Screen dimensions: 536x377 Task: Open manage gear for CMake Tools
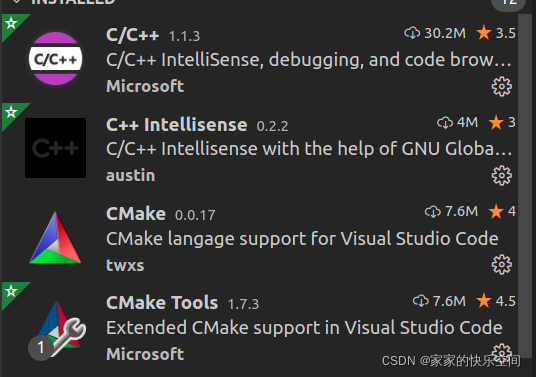pyautogui.click(x=501, y=352)
